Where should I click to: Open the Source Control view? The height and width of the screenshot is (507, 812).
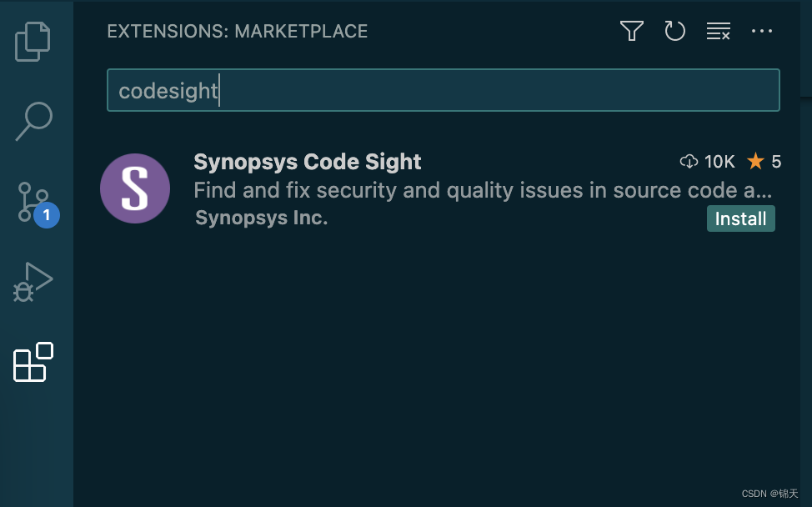pyautogui.click(x=33, y=202)
